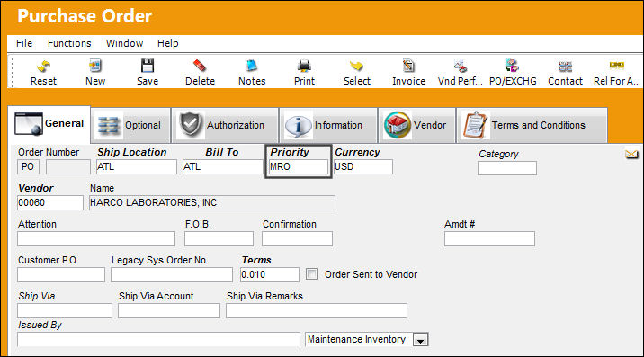Click the Ship Via input field

pyautogui.click(x=65, y=310)
